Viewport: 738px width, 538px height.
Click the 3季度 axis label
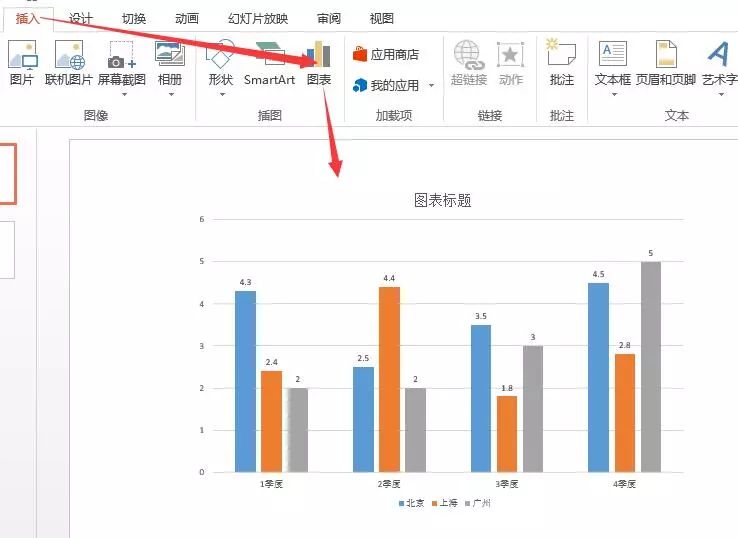[x=507, y=484]
